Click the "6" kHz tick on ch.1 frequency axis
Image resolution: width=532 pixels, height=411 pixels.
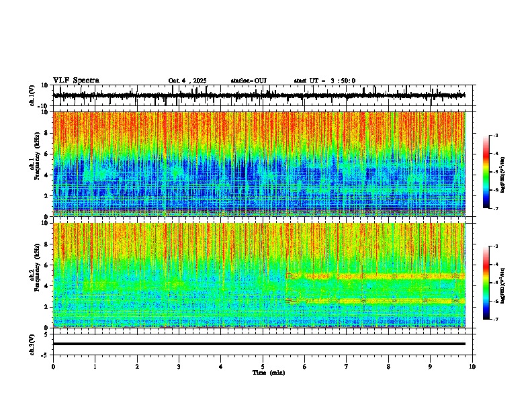pyautogui.click(x=47, y=154)
